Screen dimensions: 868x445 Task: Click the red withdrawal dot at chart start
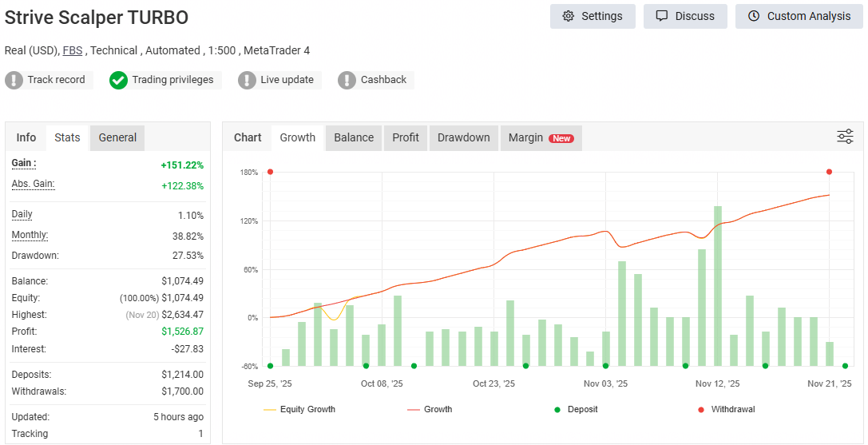[270, 172]
